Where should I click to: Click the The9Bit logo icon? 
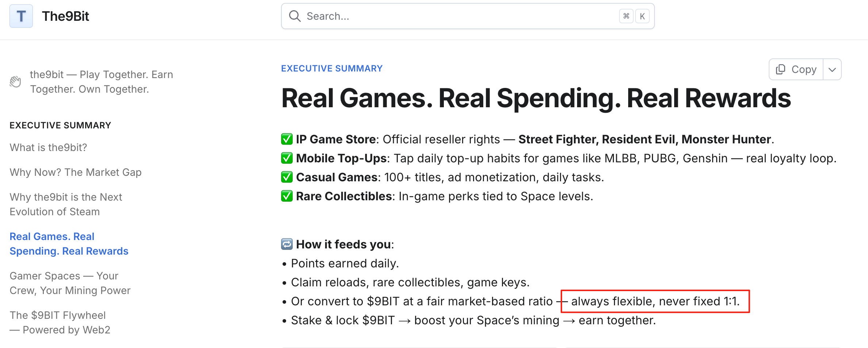coord(21,16)
